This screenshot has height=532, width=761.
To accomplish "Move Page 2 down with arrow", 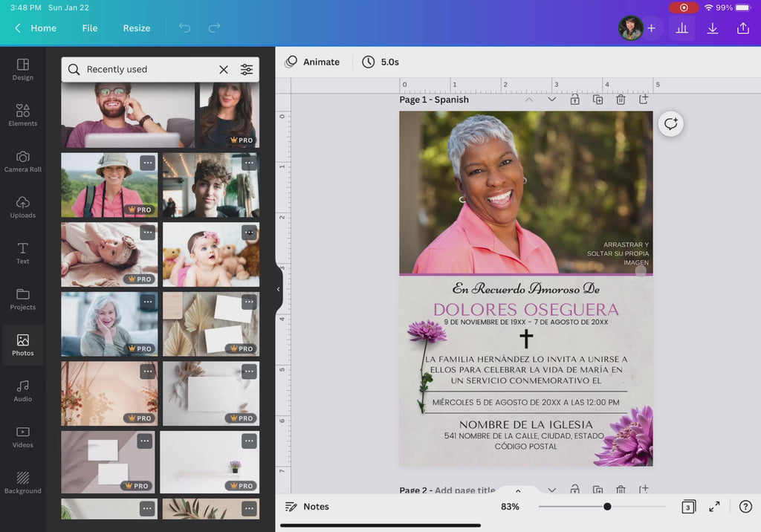I will pyautogui.click(x=552, y=490).
